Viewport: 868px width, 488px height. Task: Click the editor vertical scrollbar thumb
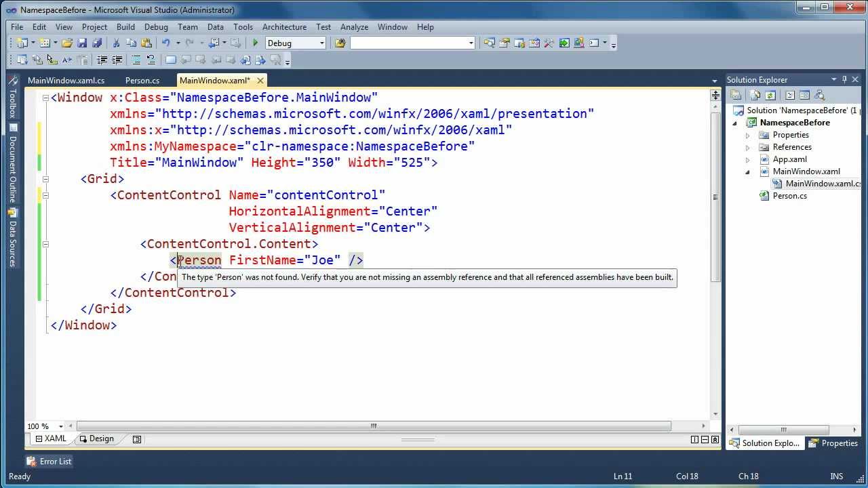point(715,197)
